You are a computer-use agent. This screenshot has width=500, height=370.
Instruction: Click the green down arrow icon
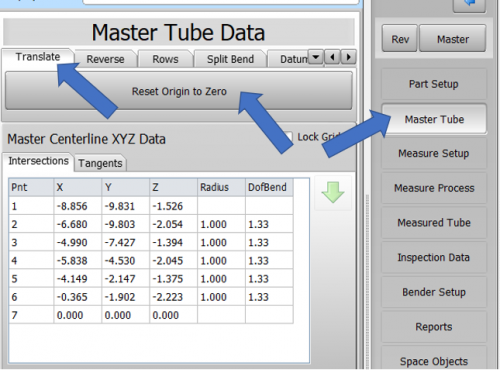(x=333, y=192)
